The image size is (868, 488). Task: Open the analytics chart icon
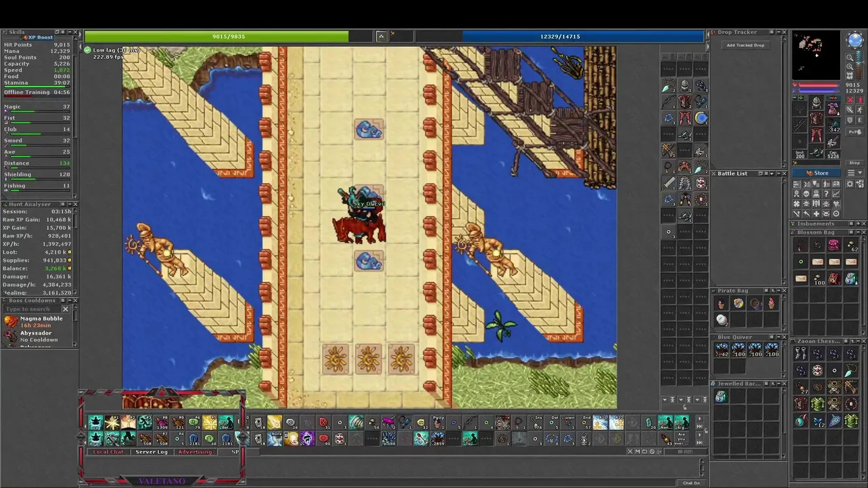pos(836,194)
